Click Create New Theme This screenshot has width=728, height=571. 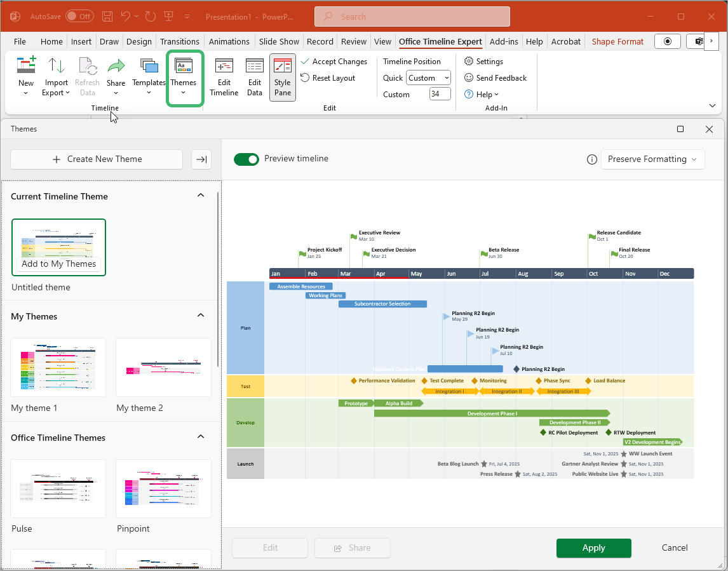coord(96,159)
